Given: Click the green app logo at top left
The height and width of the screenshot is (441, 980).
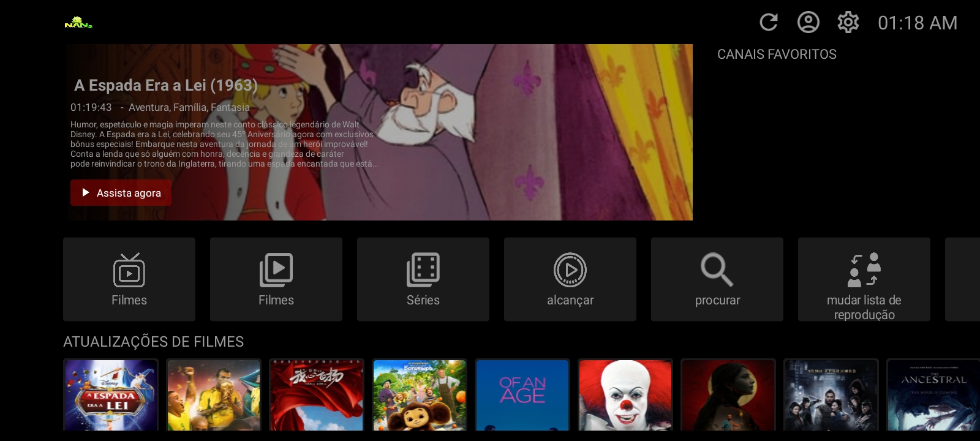Looking at the screenshot, I should pos(78,23).
